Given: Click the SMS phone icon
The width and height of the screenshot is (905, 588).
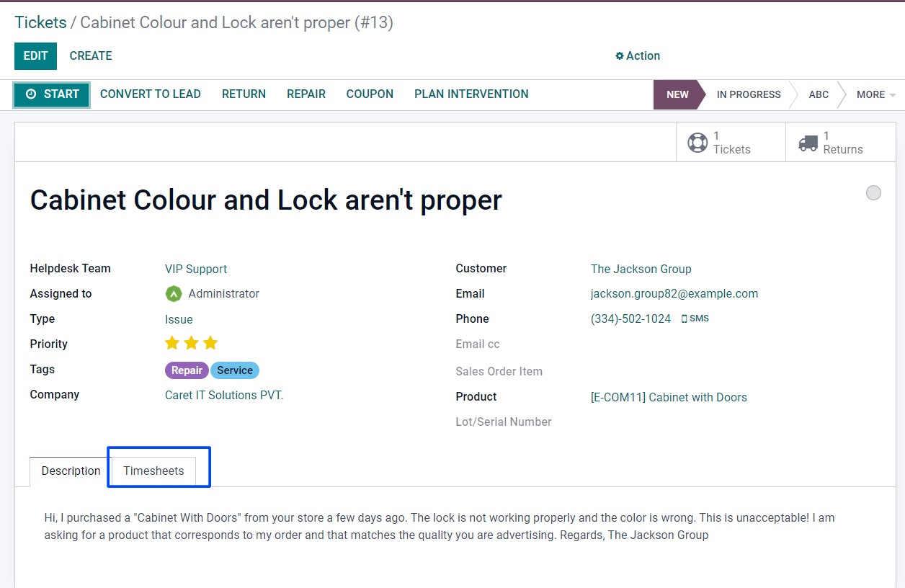Looking at the screenshot, I should pyautogui.click(x=685, y=319).
